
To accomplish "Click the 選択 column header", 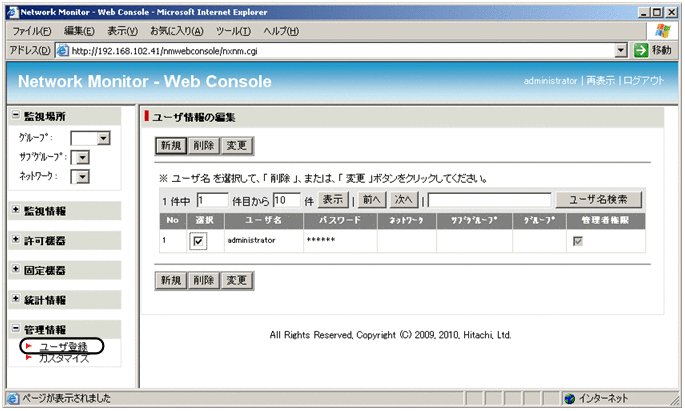I will pos(205,221).
